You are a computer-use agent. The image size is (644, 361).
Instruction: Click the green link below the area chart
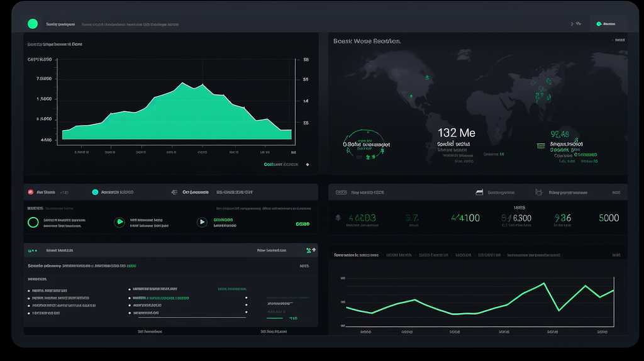[x=280, y=164]
